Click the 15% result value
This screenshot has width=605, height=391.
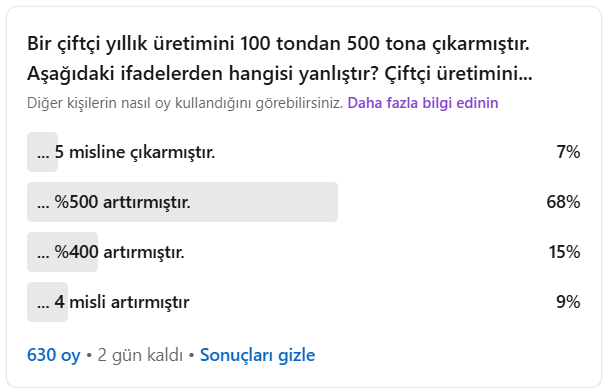point(564,252)
